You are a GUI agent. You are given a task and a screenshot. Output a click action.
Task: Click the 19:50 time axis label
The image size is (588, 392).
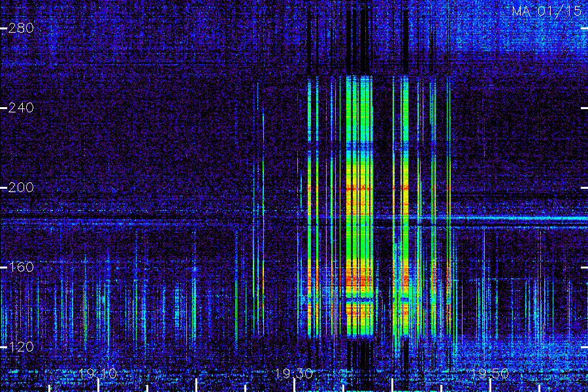point(489,373)
